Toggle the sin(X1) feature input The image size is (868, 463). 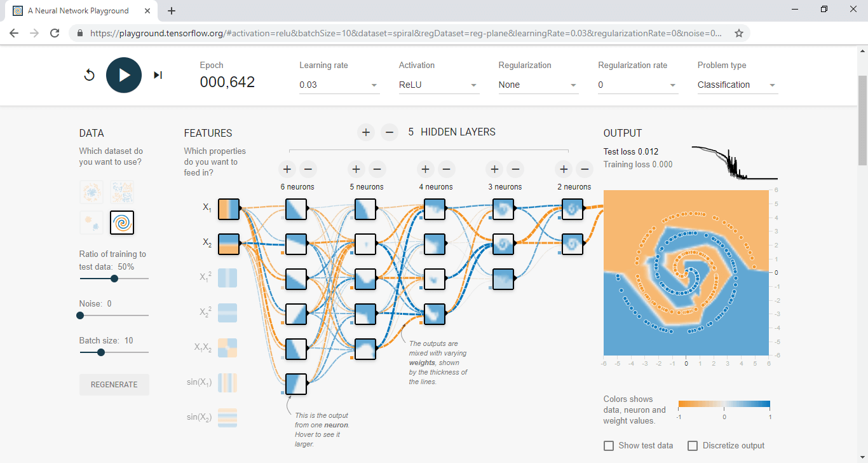[x=227, y=382]
